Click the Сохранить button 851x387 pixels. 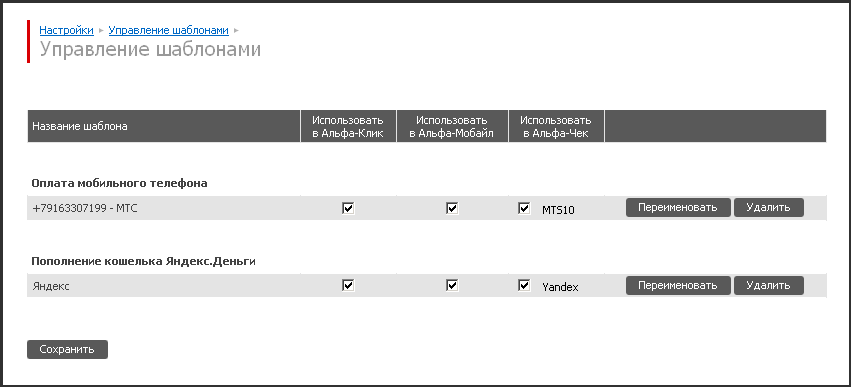[x=67, y=350]
